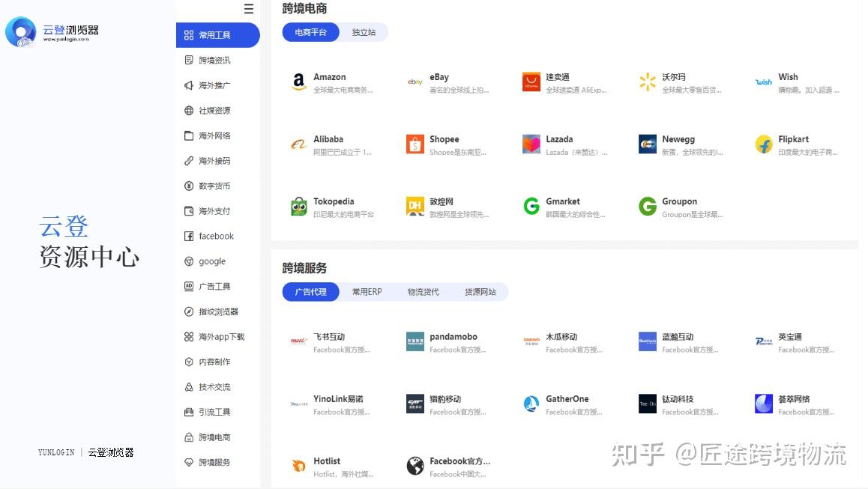Click the Flipkart title text
This screenshot has height=489, width=868.
click(793, 139)
